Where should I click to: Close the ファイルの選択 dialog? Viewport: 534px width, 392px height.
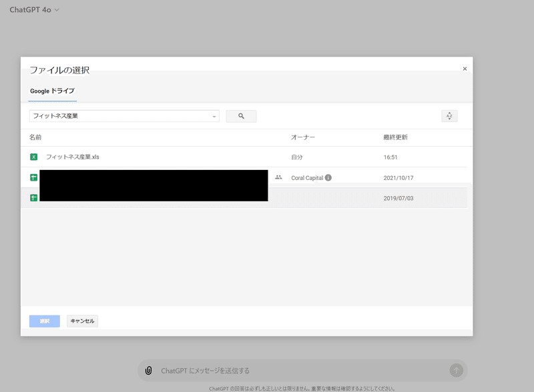[465, 69]
